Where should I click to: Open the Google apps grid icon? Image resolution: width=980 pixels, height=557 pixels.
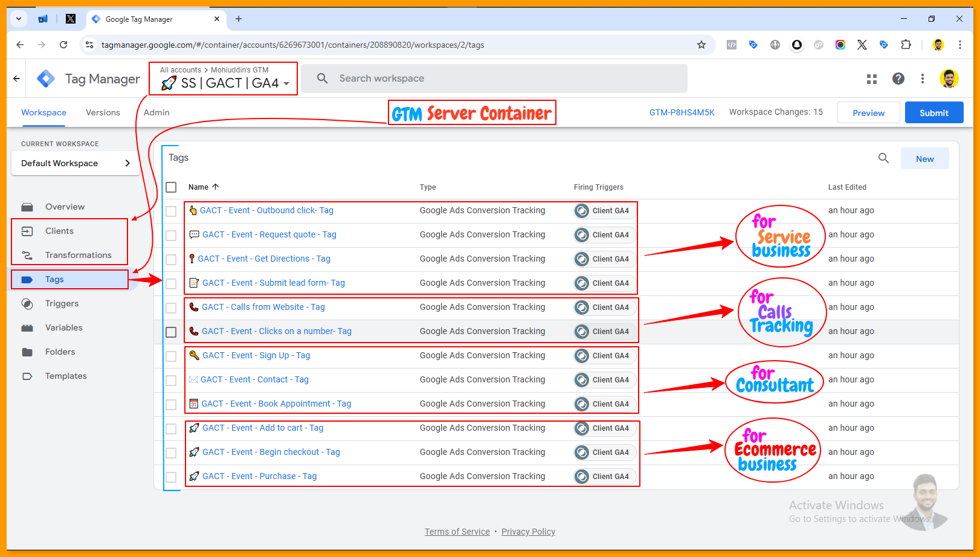pyautogui.click(x=871, y=79)
